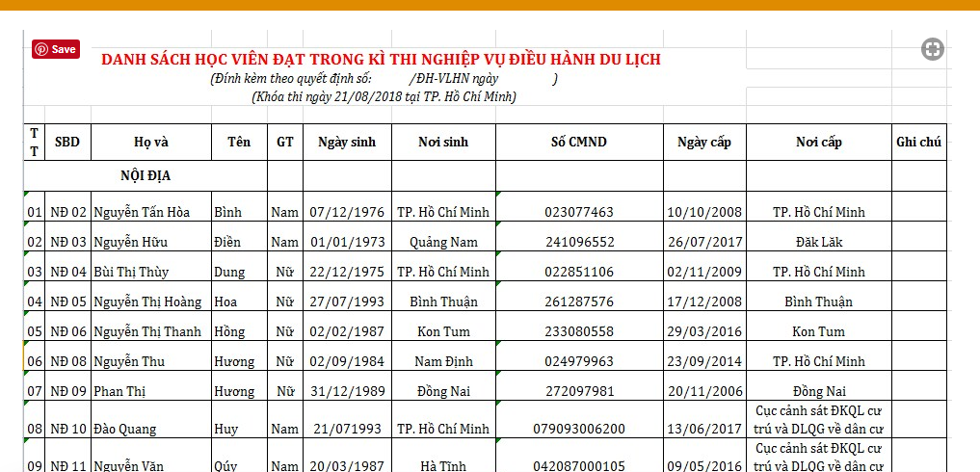Image resolution: width=980 pixels, height=472 pixels.
Task: Click the 'GT' column header
Action: tap(285, 142)
